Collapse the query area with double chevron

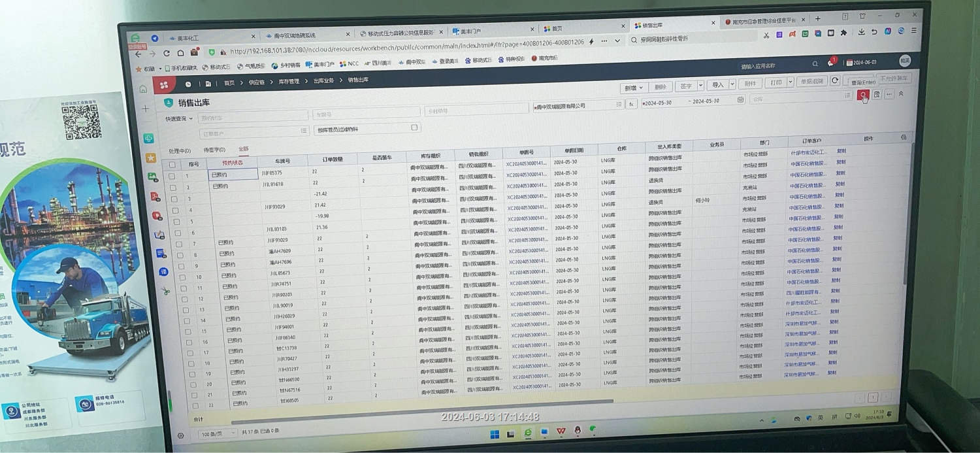tap(901, 93)
